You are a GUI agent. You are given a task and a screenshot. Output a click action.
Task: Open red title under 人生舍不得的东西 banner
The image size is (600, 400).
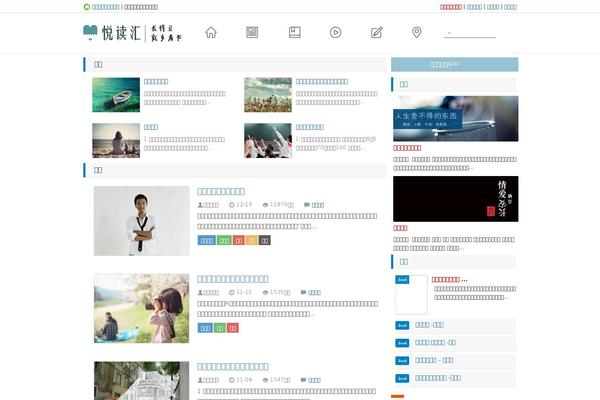pos(407,148)
